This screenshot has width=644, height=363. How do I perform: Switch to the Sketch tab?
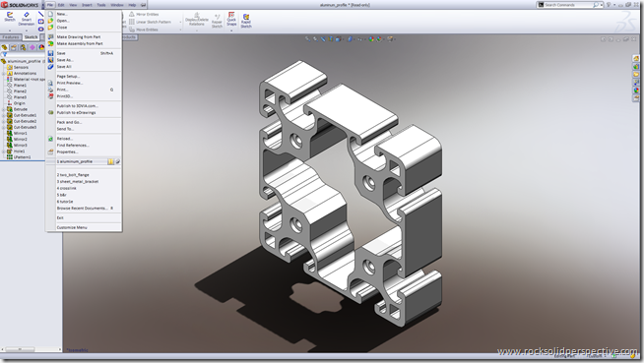coord(31,37)
